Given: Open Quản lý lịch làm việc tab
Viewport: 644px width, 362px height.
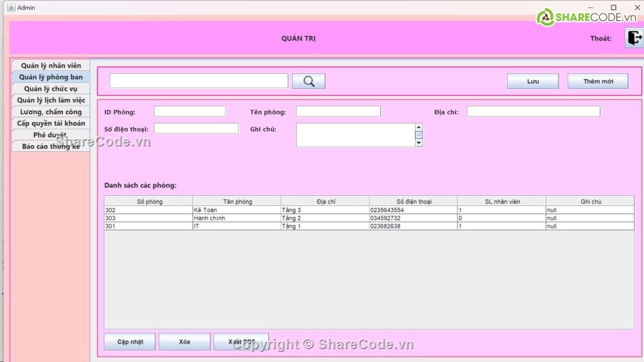Looking at the screenshot, I should pos(51,100).
